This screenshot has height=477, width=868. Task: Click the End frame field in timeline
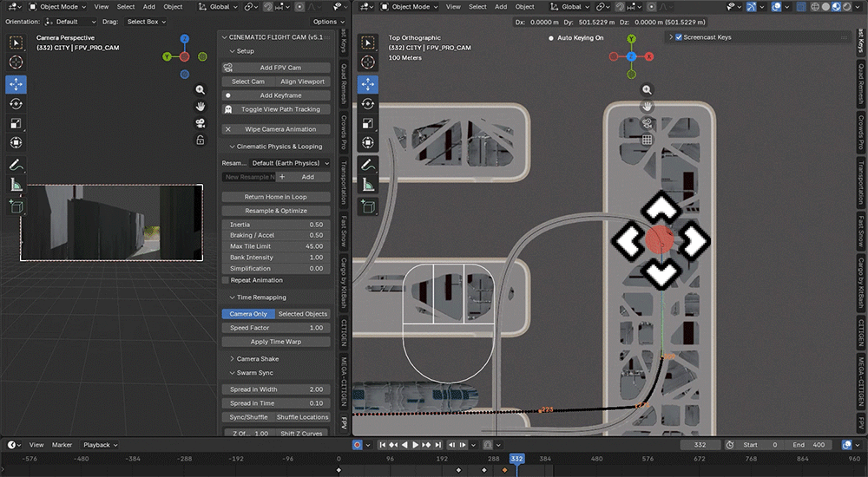[x=809, y=445]
